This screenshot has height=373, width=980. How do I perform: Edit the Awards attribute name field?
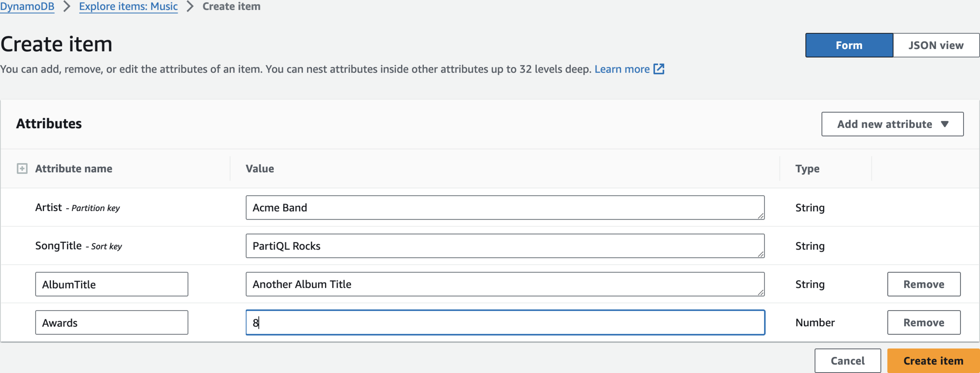[x=112, y=323]
